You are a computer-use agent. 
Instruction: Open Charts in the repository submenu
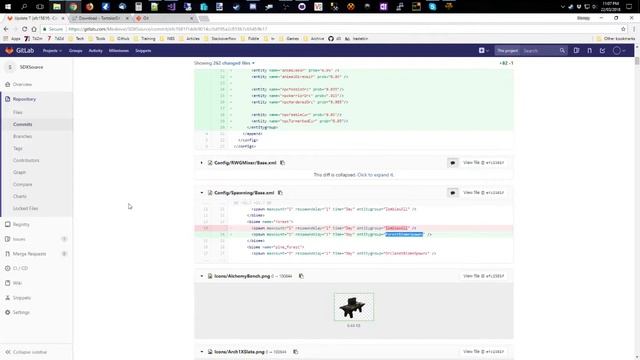(20, 196)
